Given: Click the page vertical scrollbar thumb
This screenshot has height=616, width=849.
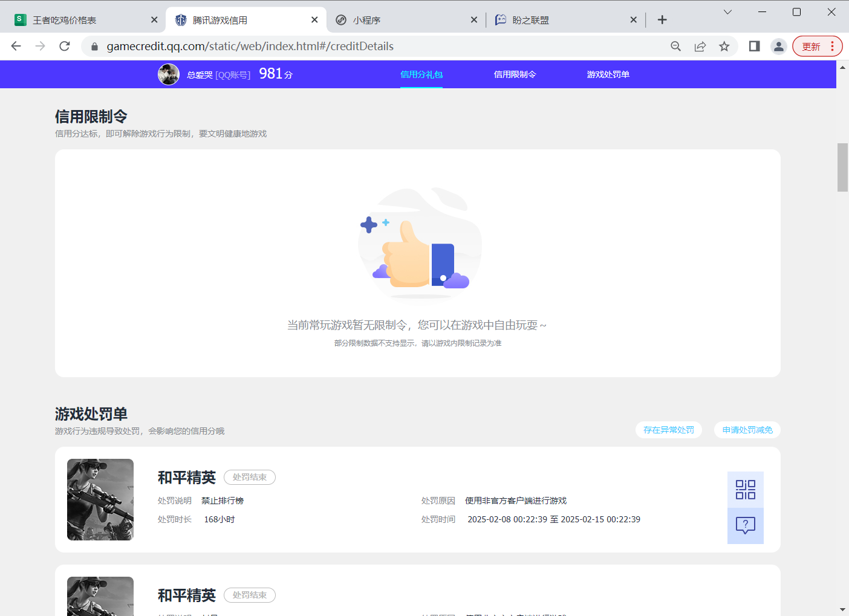Looking at the screenshot, I should tap(842, 167).
